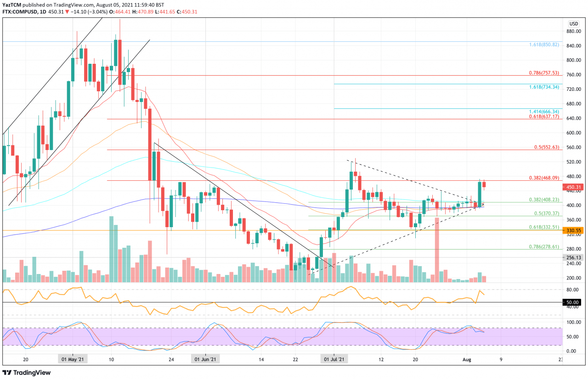Click the 480.00 price axis tick
The image size is (588, 380).
coord(574,176)
